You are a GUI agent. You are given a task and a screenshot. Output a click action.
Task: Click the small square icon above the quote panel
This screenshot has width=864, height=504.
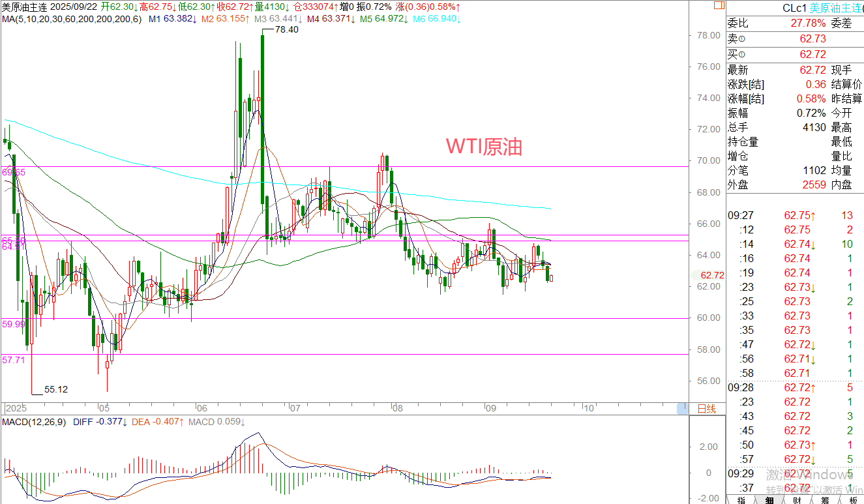(719, 5)
